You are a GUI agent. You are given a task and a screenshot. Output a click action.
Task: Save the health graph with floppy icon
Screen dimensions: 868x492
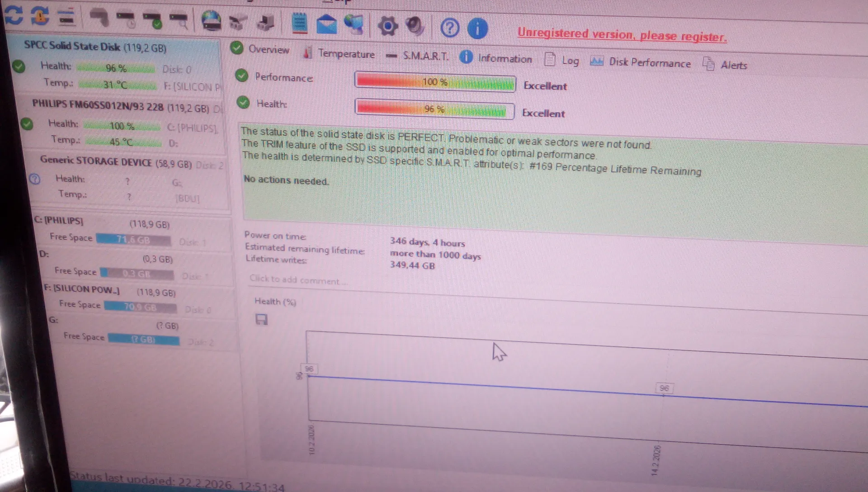tap(261, 320)
